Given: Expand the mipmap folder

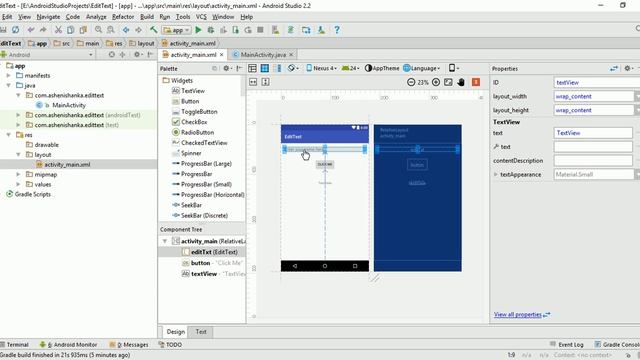Looking at the screenshot, I should click(x=18, y=174).
